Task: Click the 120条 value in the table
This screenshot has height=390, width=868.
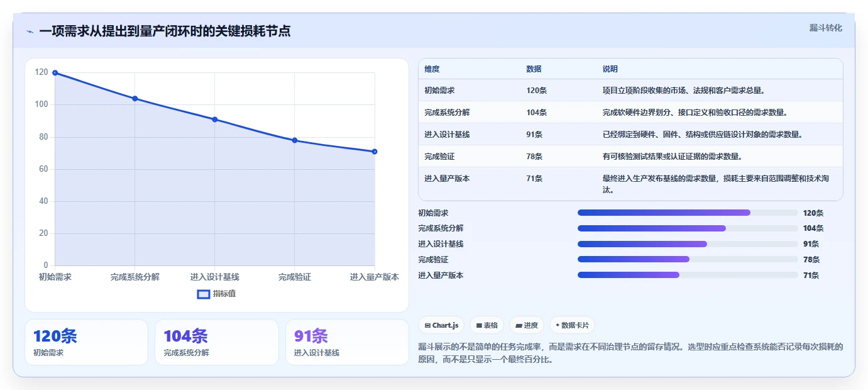Action: point(537,91)
